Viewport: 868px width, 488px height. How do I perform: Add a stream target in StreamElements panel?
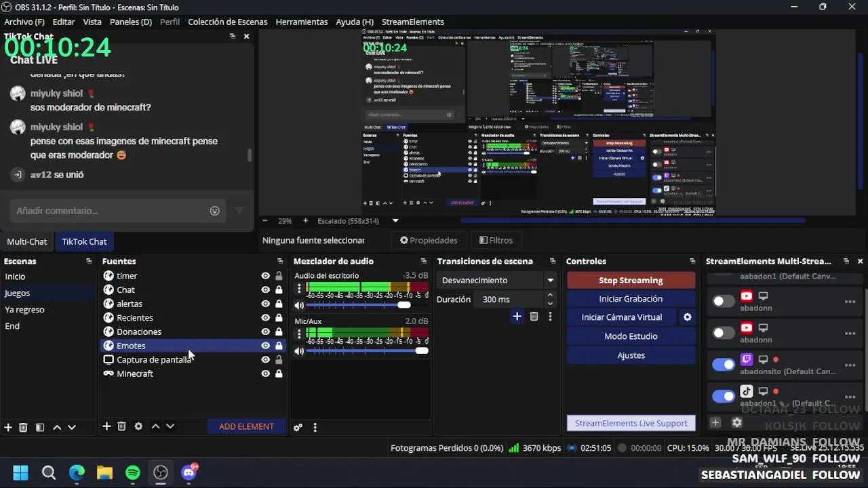pyautogui.click(x=715, y=422)
